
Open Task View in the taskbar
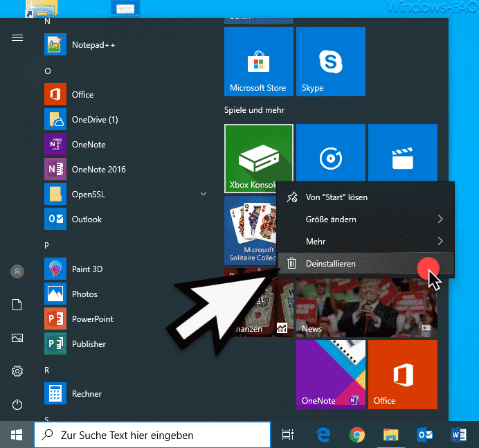pos(287,435)
